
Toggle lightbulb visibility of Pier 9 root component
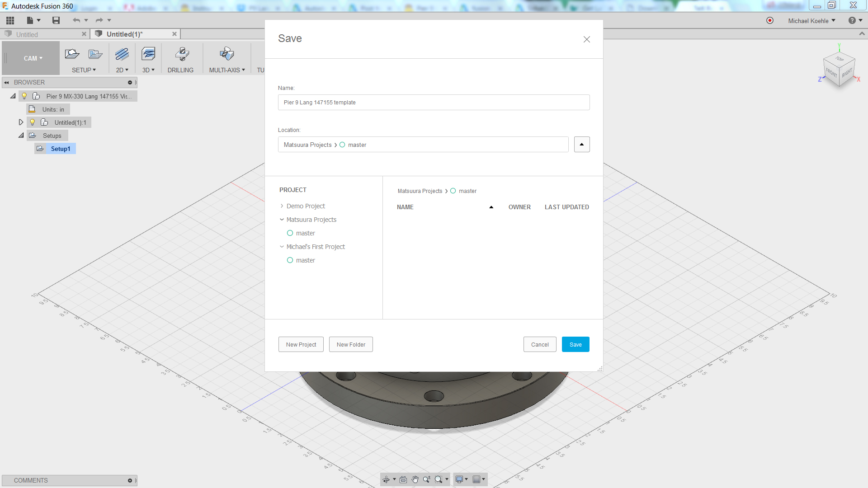click(24, 96)
